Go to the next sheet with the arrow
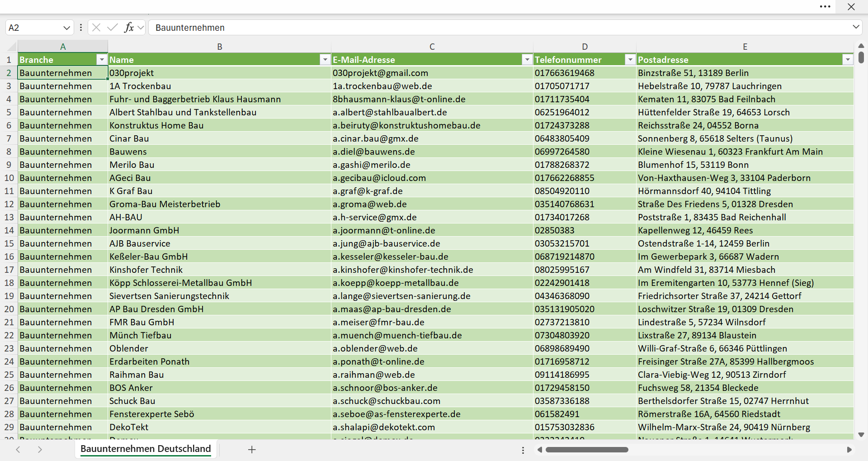Image resolution: width=868 pixels, height=461 pixels. click(40, 450)
